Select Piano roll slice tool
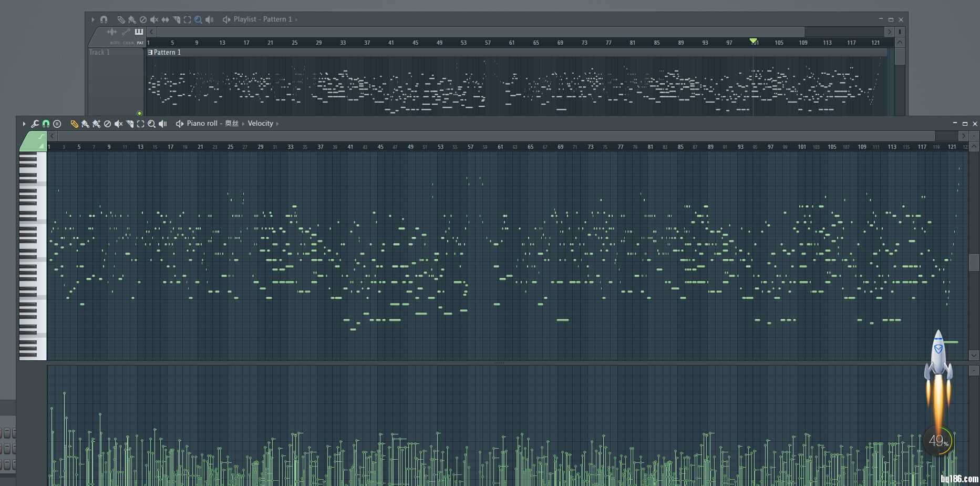980x486 pixels. 129,124
